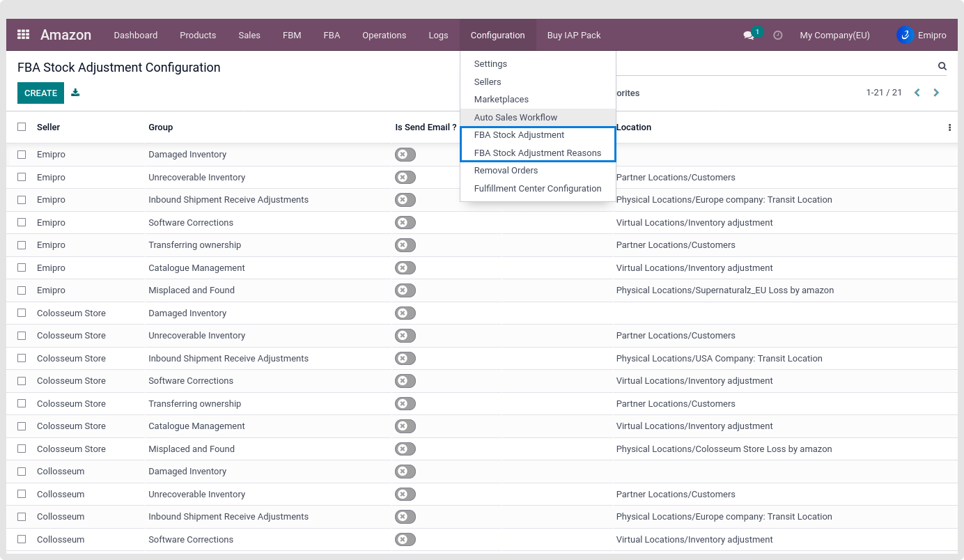Sort by the Group column header
964x560 pixels.
[x=160, y=127]
